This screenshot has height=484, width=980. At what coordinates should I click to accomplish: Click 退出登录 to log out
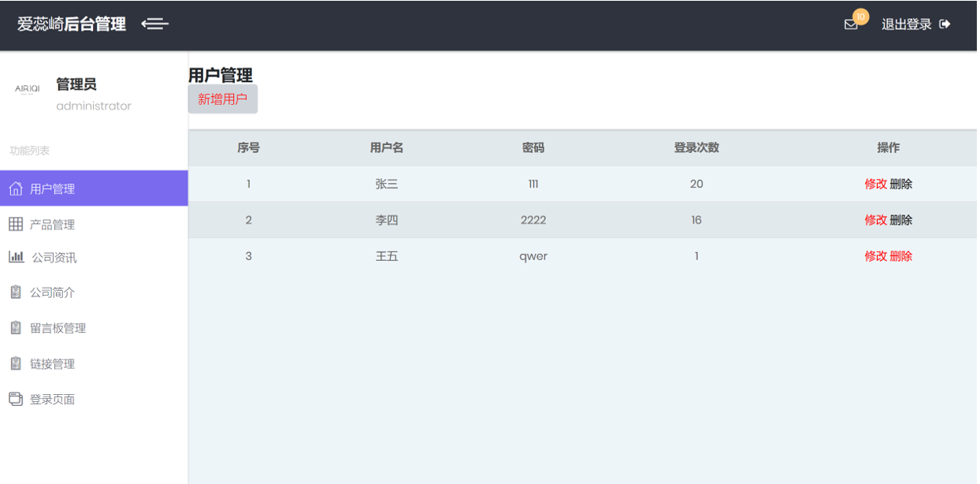point(907,24)
